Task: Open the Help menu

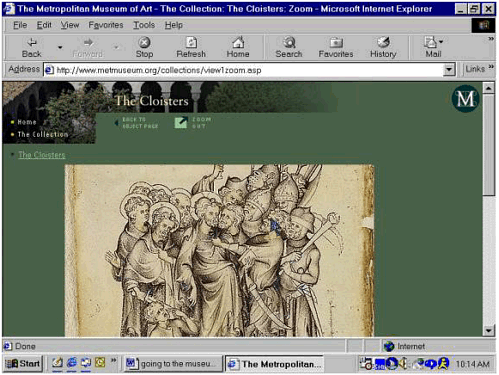Action: pos(174,25)
